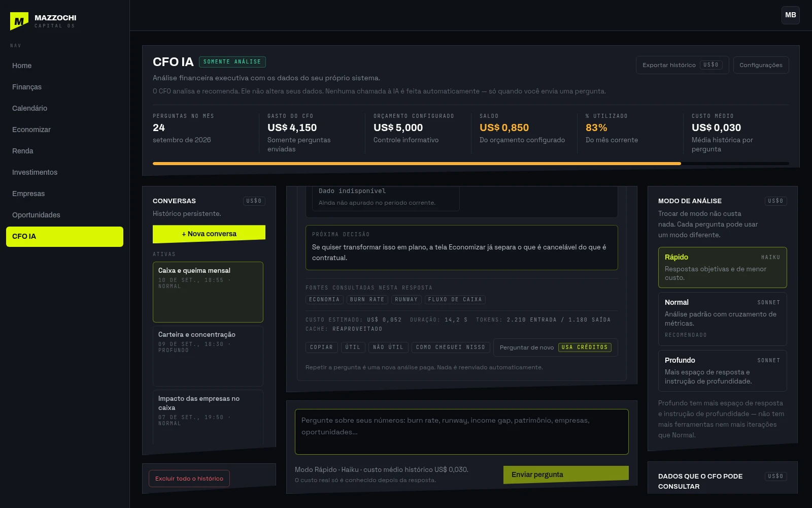Send the question with Enviar pergunta
The image size is (812, 508).
coord(566,474)
